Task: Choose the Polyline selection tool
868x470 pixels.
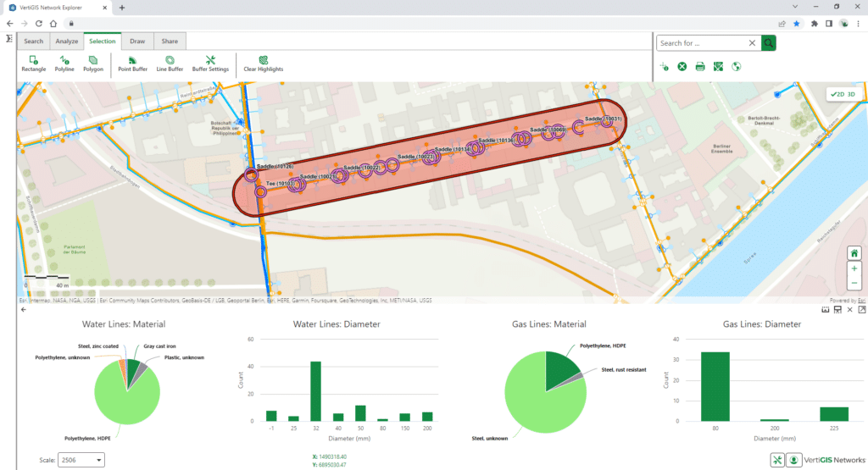Action: tap(64, 64)
